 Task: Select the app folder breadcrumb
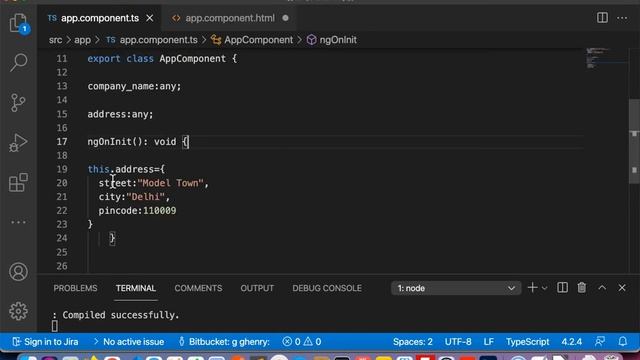pyautogui.click(x=82, y=40)
